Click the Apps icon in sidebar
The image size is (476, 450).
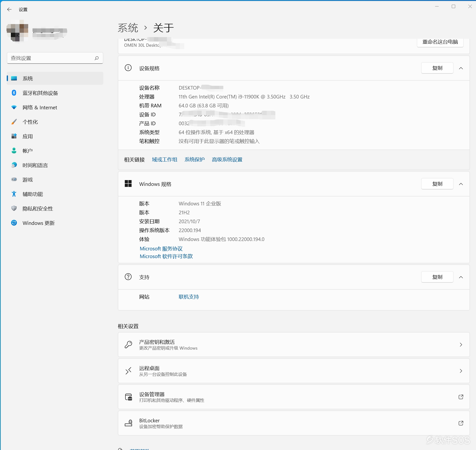[x=14, y=136]
